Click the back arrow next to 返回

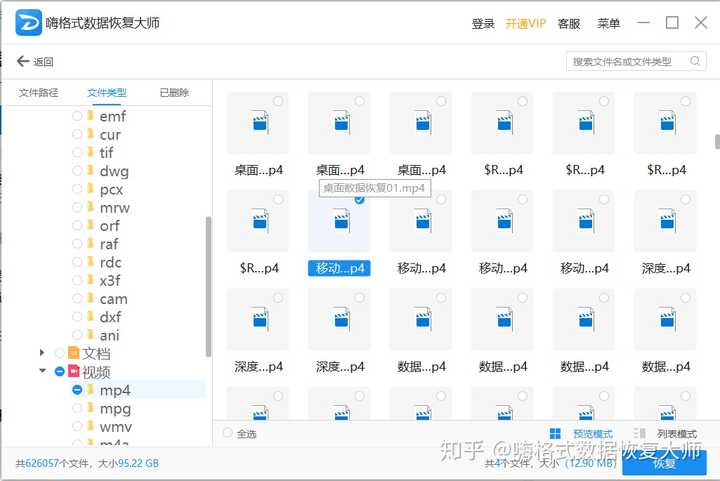23,61
